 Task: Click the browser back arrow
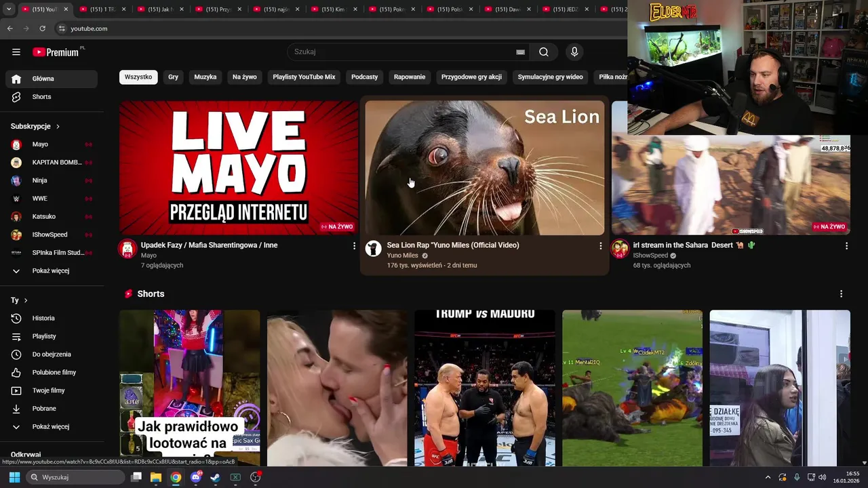[x=9, y=28]
